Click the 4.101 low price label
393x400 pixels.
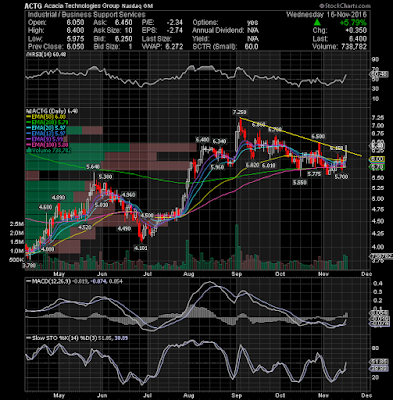140,248
